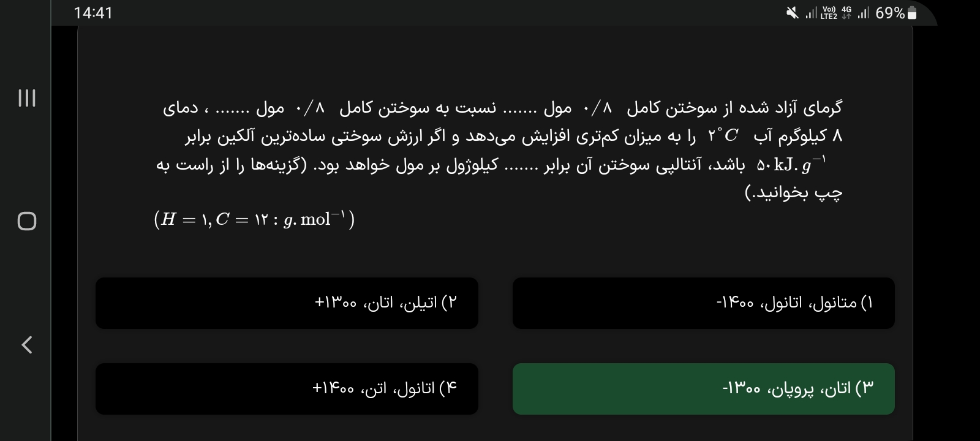This screenshot has height=441, width=980.
Task: Tap the question's first line starting with گرمای
Action: (x=502, y=108)
